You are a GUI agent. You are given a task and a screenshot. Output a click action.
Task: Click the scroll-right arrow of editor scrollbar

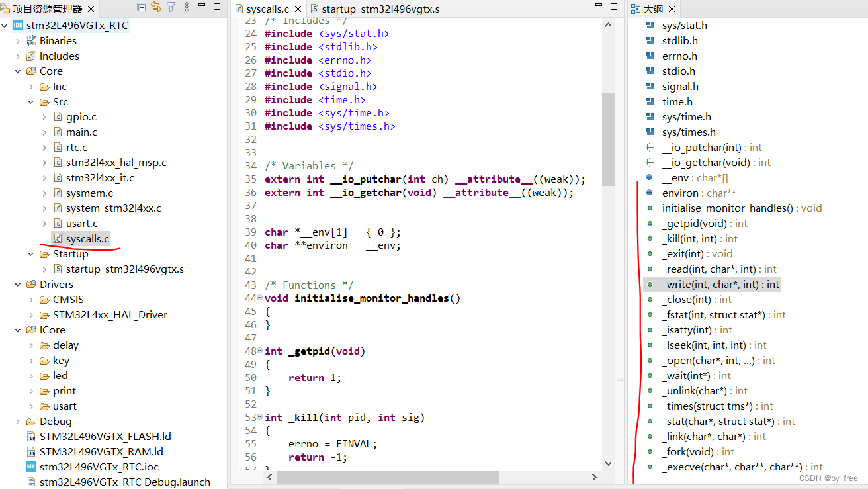(x=594, y=477)
